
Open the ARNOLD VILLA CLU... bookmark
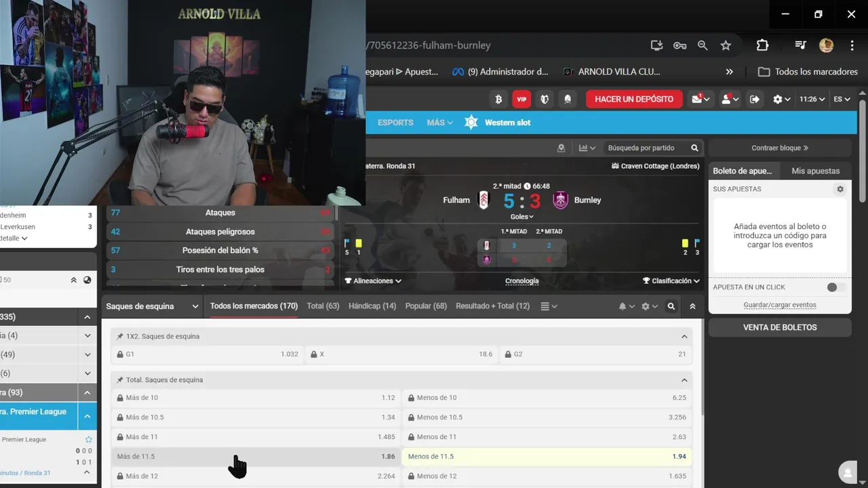[612, 71]
